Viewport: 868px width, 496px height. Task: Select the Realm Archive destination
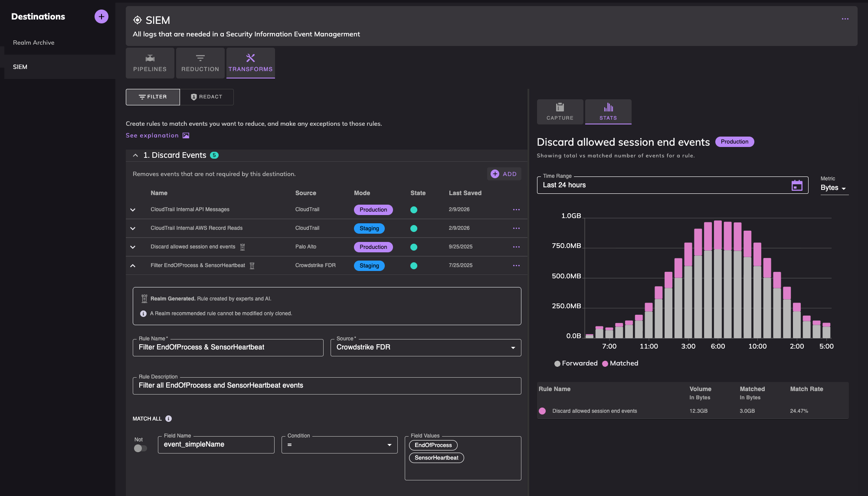coord(33,42)
